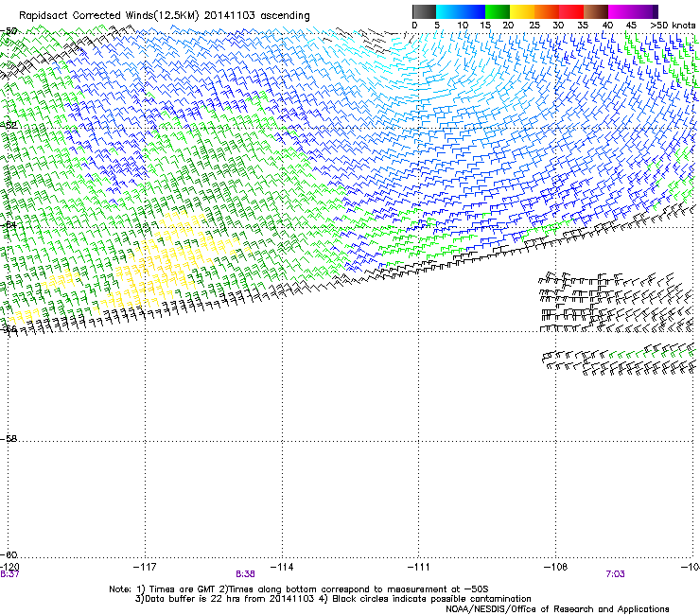Image resolution: width=700 pixels, height=615 pixels.
Task: Click the magenta 40-45 knots legend swatch
Action: pyautogui.click(x=621, y=11)
